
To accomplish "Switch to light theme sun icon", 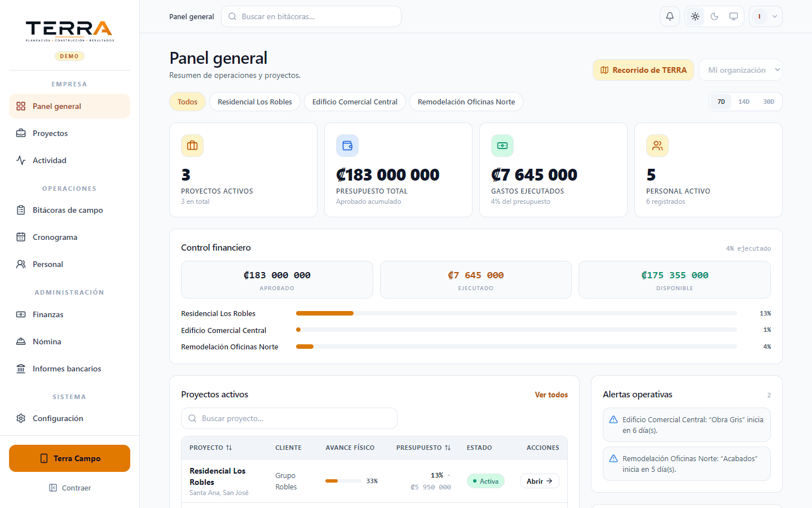I will coord(695,16).
